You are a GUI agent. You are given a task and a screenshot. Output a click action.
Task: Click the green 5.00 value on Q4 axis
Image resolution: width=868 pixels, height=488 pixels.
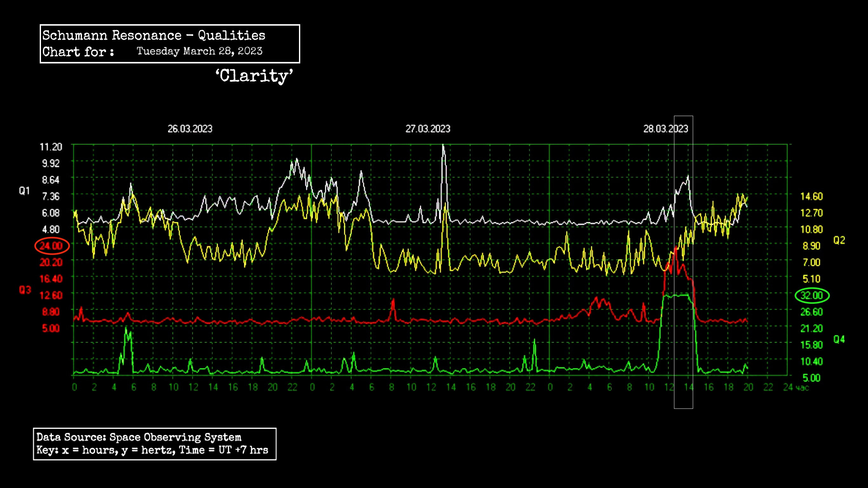pos(811,378)
